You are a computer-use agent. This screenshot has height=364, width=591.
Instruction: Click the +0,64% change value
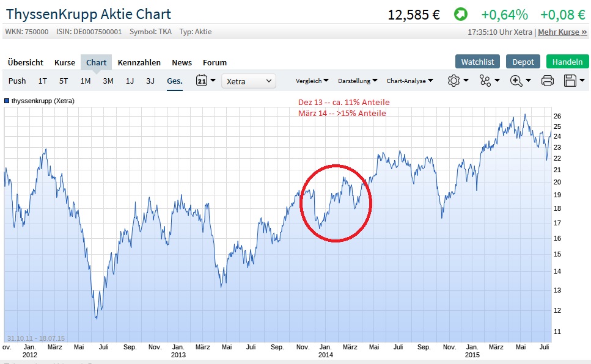click(504, 15)
